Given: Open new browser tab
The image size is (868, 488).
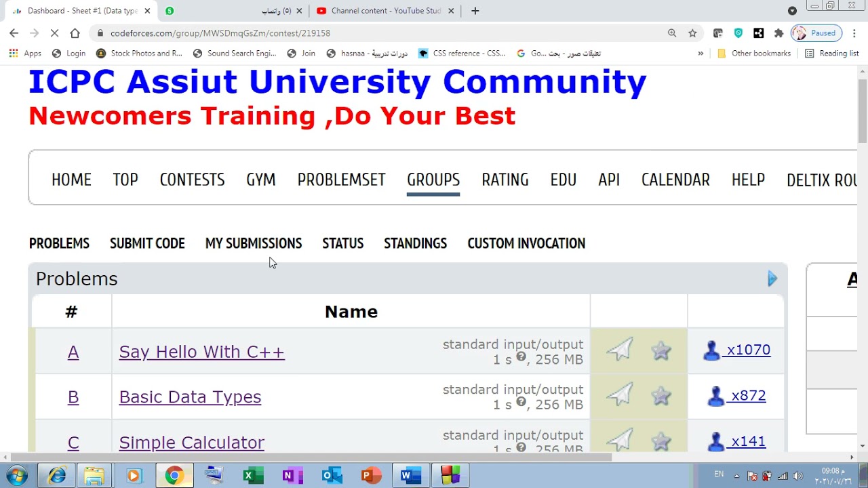Looking at the screenshot, I should click(x=475, y=11).
